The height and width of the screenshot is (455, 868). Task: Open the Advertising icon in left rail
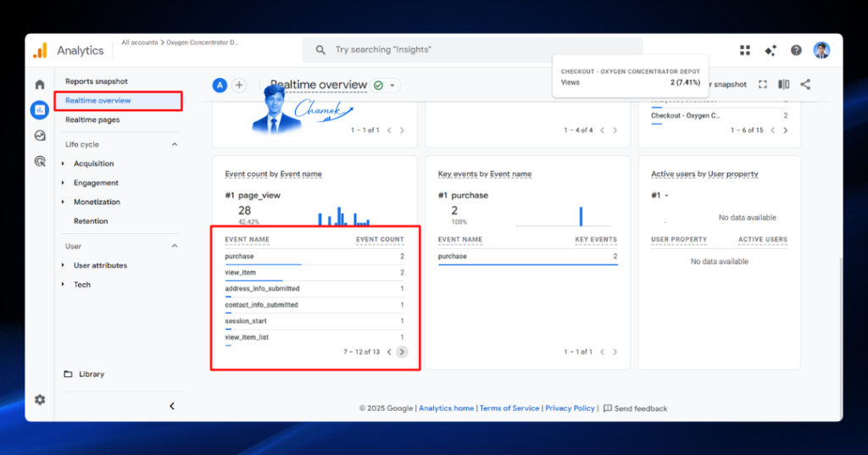click(40, 161)
